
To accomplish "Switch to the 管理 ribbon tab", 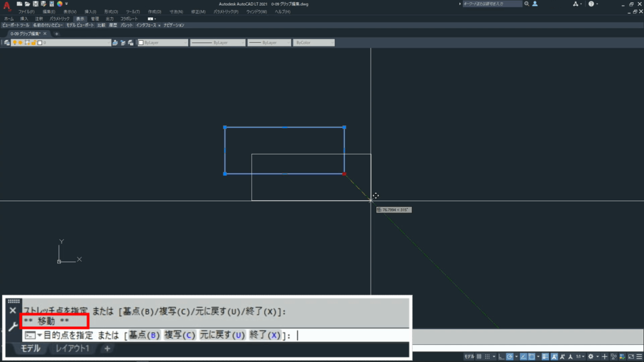I will tap(94, 19).
